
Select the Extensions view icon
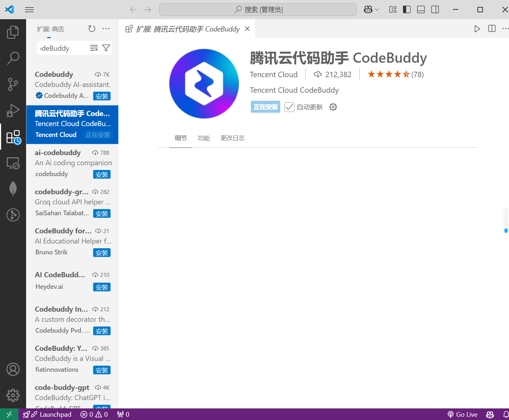[x=14, y=137]
